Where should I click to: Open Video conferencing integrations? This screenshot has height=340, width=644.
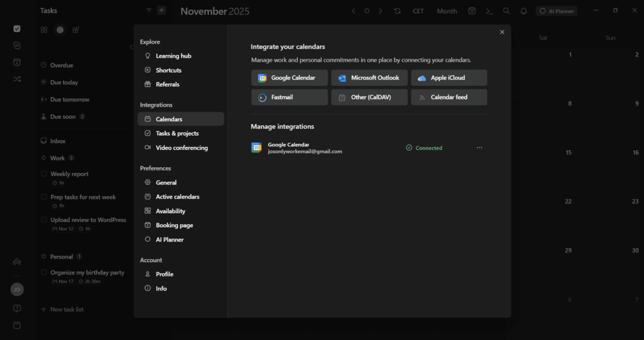(181, 148)
